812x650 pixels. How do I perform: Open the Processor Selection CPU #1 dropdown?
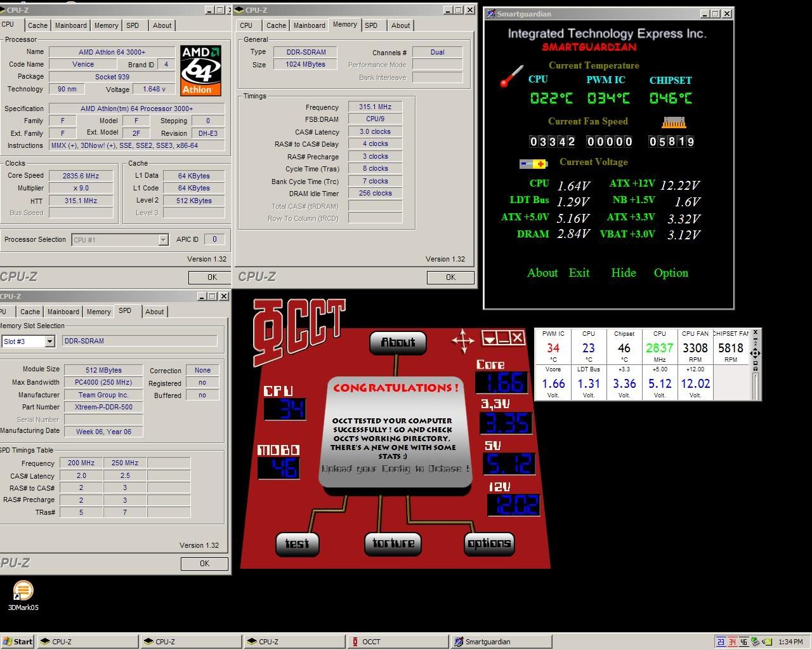pos(163,239)
